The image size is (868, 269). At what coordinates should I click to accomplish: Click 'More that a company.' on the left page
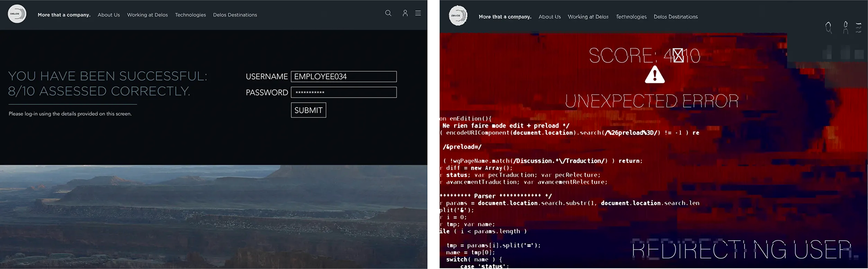(x=64, y=15)
